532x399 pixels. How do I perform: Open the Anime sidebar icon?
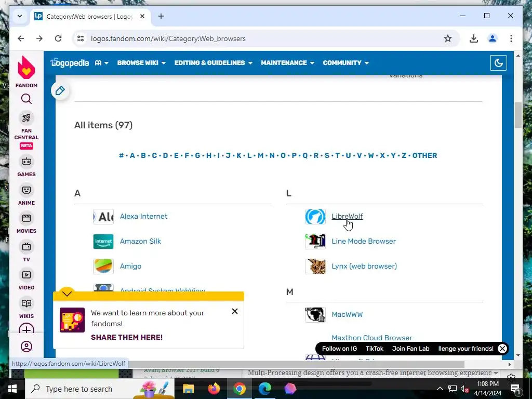point(26,190)
